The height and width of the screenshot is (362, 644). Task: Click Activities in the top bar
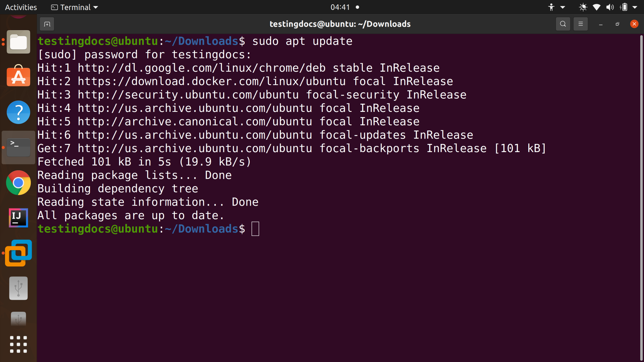[x=20, y=7]
